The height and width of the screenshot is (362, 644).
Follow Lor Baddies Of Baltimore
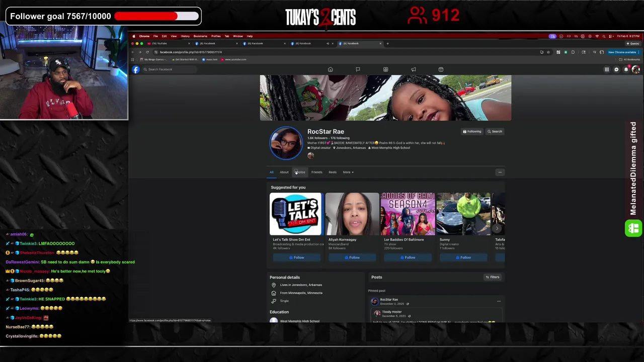(x=407, y=258)
